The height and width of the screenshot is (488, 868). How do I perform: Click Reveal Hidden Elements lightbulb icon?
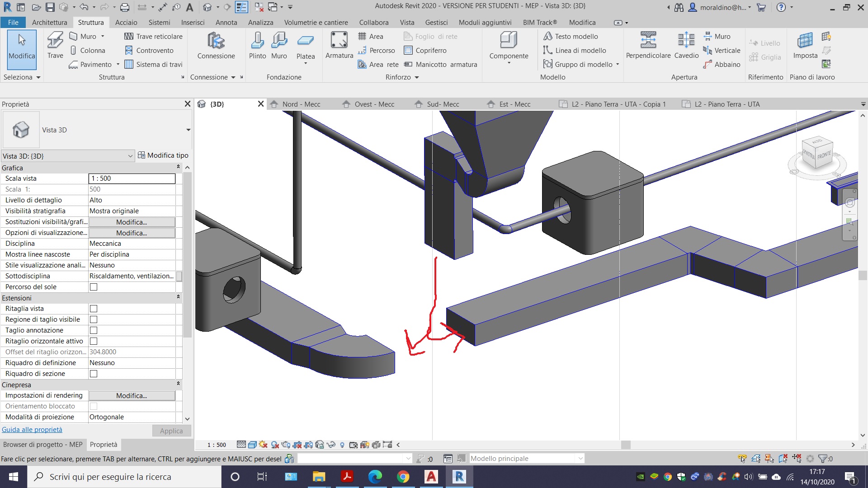coord(342,445)
